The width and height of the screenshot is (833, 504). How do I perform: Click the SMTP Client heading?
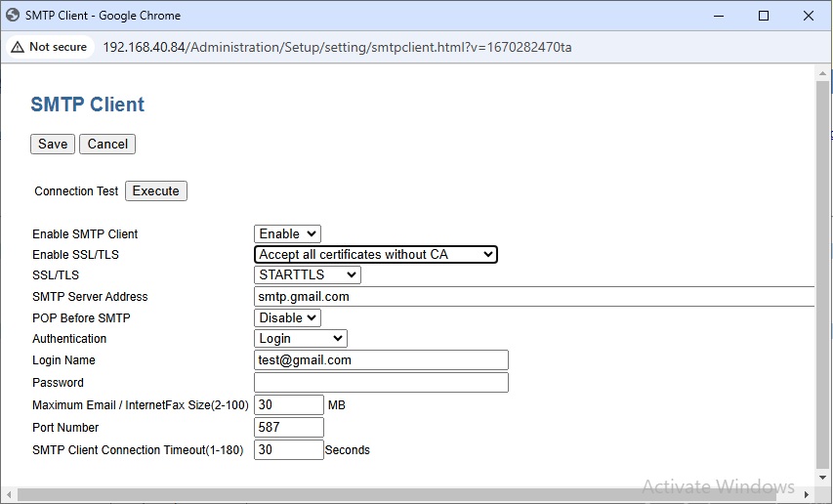point(88,105)
